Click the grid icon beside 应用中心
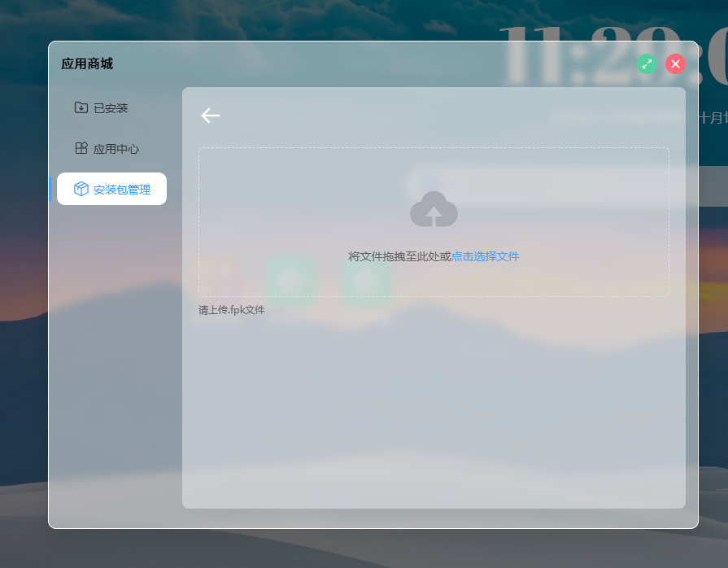 (80, 148)
